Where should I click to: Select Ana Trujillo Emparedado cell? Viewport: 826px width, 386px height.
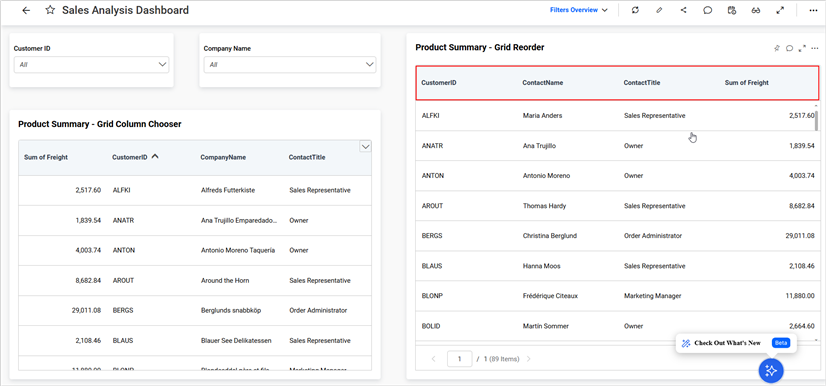[239, 220]
